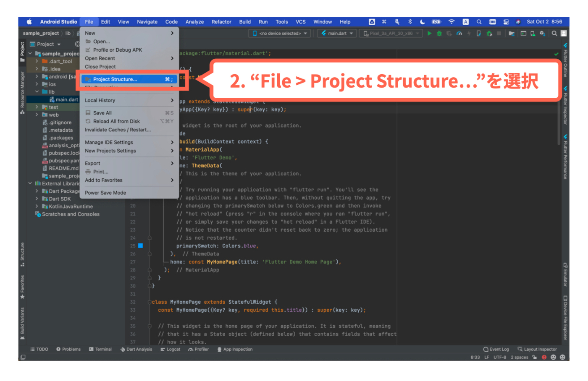
Task: Open the Logcat tool window button
Action: coord(170,350)
